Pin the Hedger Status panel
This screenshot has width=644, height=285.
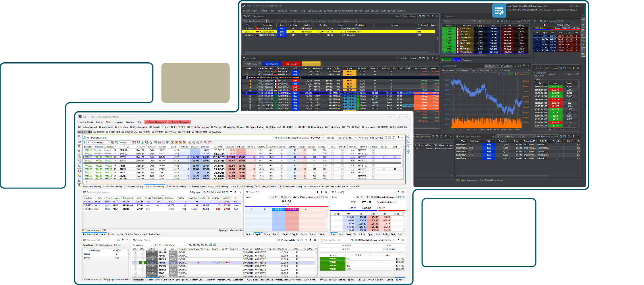[x=310, y=240]
